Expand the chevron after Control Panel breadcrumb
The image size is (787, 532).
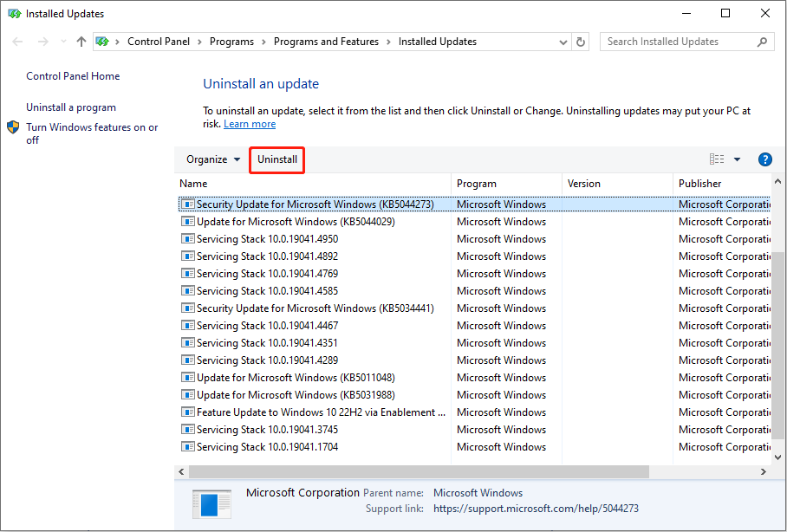pos(199,42)
